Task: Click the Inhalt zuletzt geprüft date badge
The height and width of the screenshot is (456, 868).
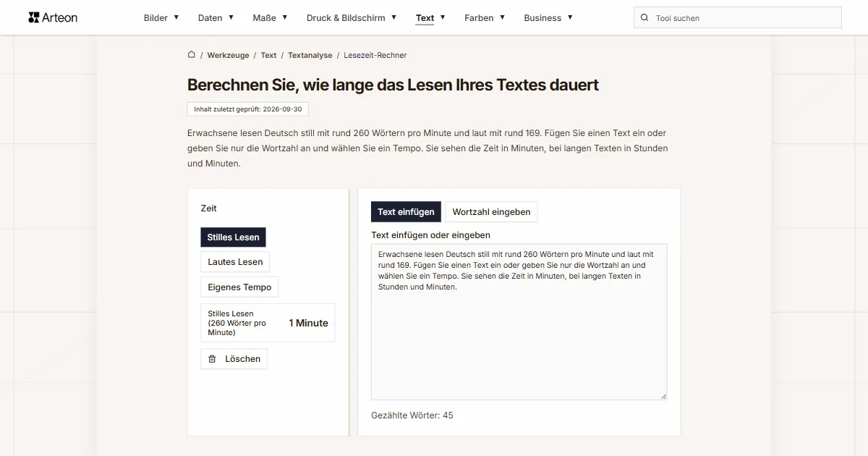Action: (248, 109)
